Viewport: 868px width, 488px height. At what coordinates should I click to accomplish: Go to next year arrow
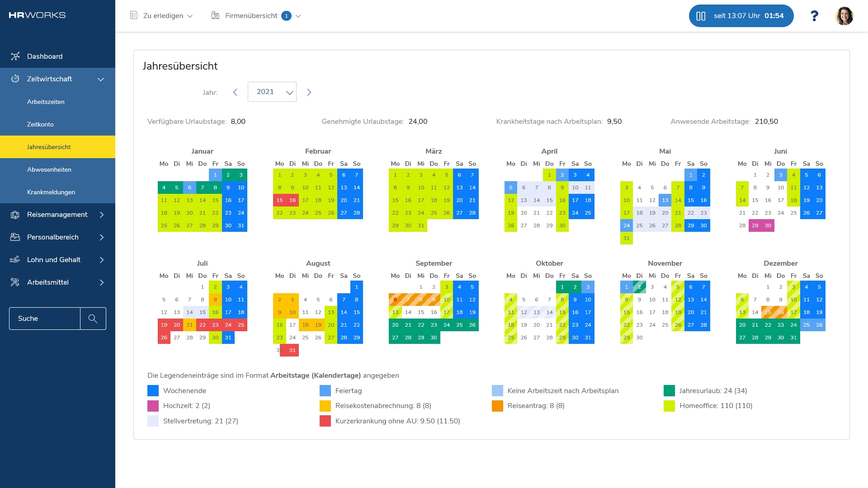pos(309,92)
